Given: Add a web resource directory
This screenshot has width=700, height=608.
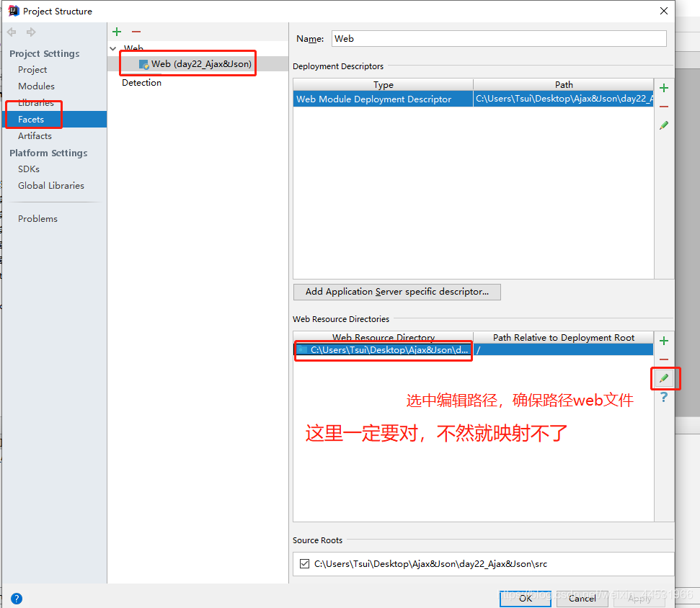Looking at the screenshot, I should tap(664, 341).
